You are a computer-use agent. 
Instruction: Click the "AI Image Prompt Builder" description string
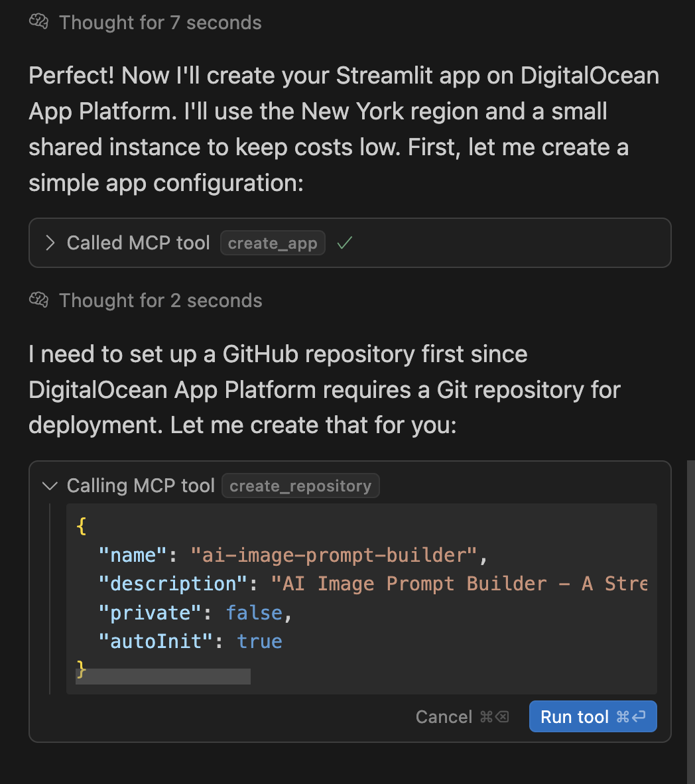click(459, 584)
